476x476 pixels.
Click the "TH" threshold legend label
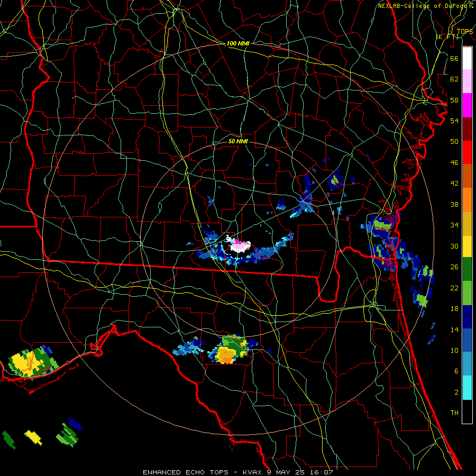(x=454, y=413)
